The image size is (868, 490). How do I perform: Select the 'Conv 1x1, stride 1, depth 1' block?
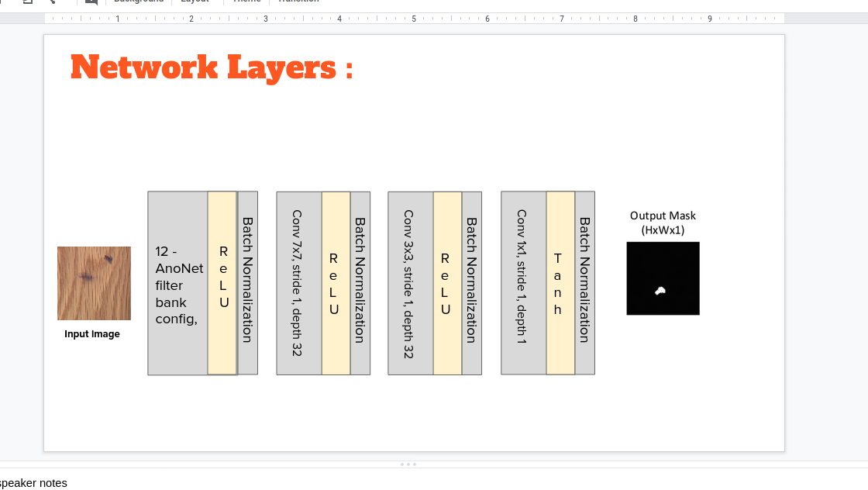point(524,283)
